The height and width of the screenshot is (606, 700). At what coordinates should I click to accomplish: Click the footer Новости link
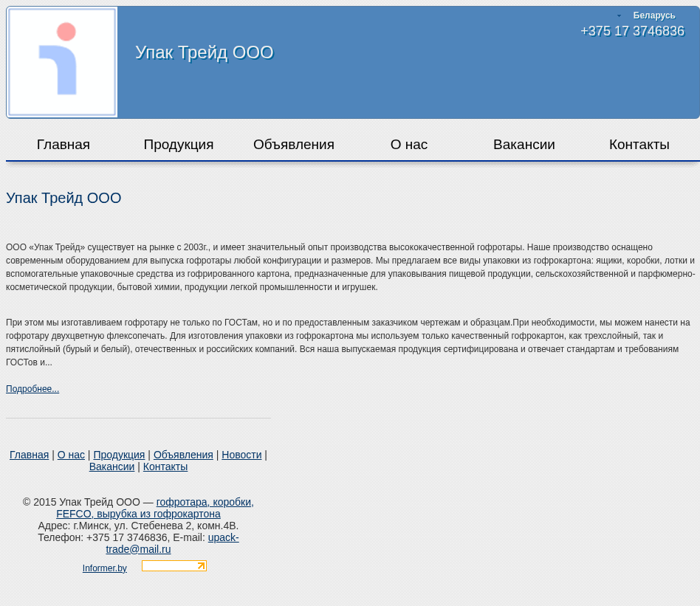point(241,455)
